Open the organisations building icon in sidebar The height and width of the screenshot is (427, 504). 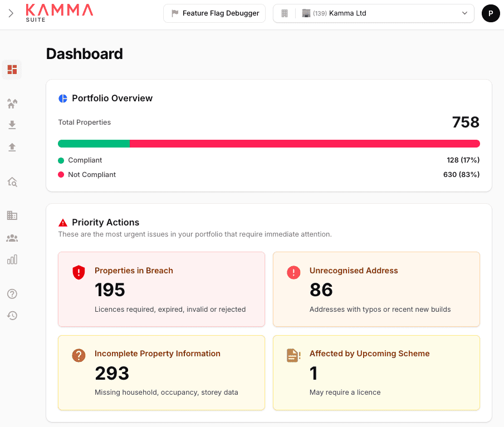click(12, 215)
